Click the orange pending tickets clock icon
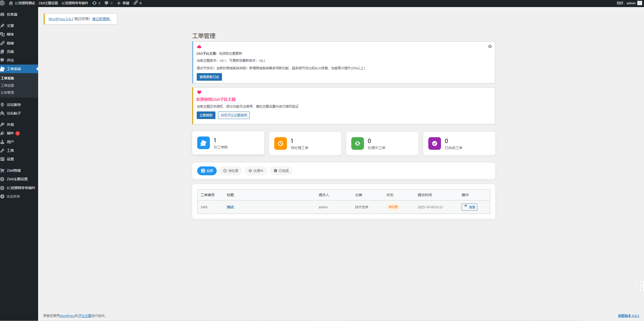 pyautogui.click(x=280, y=143)
